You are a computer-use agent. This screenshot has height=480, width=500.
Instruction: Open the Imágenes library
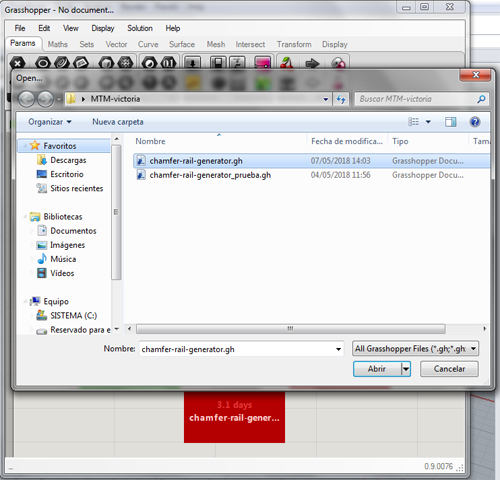68,245
